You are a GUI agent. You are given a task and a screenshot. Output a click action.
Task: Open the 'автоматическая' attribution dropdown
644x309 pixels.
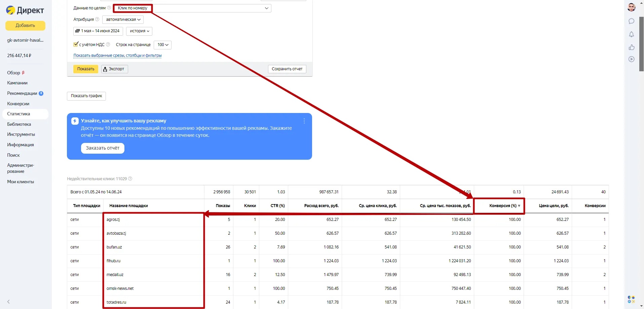click(x=123, y=20)
